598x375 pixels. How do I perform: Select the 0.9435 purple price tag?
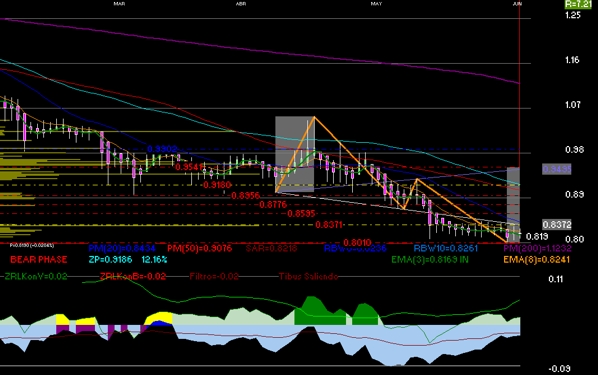click(x=557, y=169)
